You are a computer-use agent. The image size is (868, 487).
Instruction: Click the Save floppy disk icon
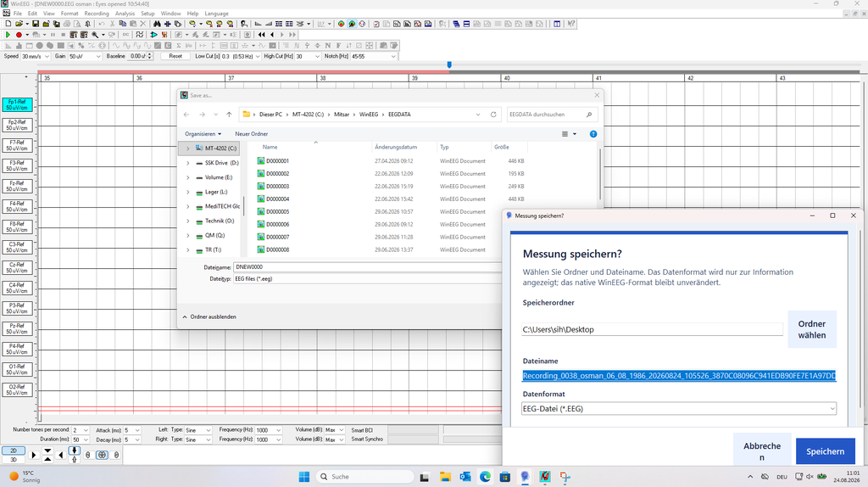coord(36,24)
